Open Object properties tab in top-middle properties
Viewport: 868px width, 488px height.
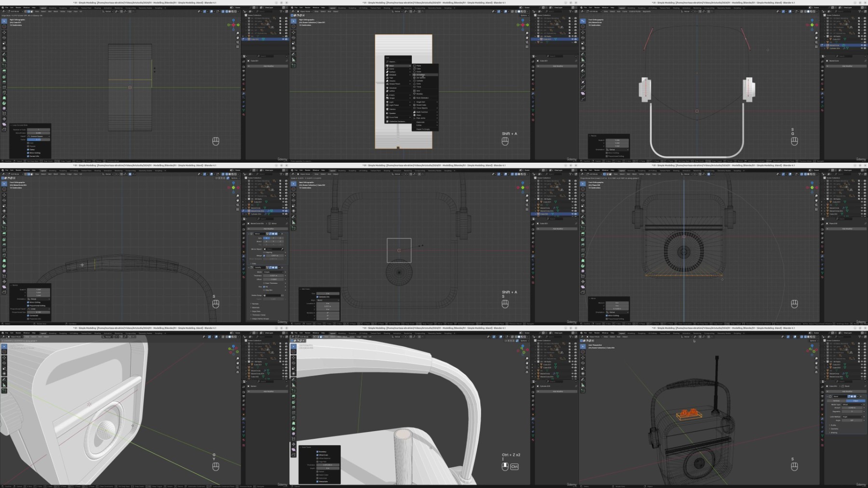tap(533, 89)
